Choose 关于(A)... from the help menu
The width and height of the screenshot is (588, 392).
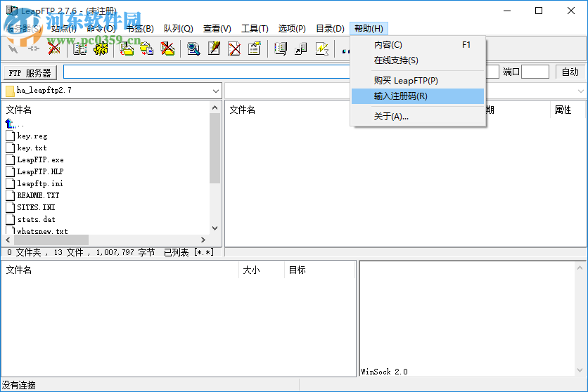pos(418,117)
